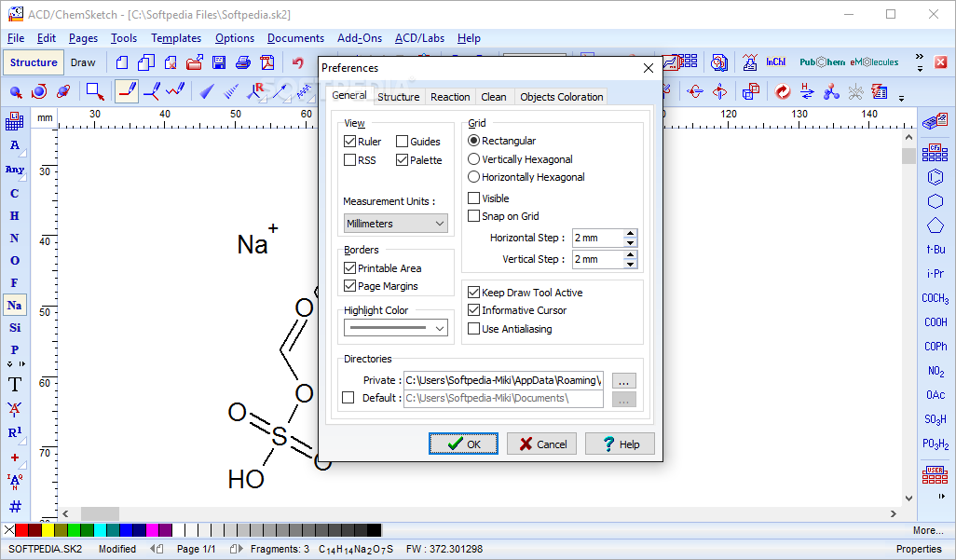Click the Save diskette icon
Viewport: 956px width, 560px height.
(x=219, y=62)
